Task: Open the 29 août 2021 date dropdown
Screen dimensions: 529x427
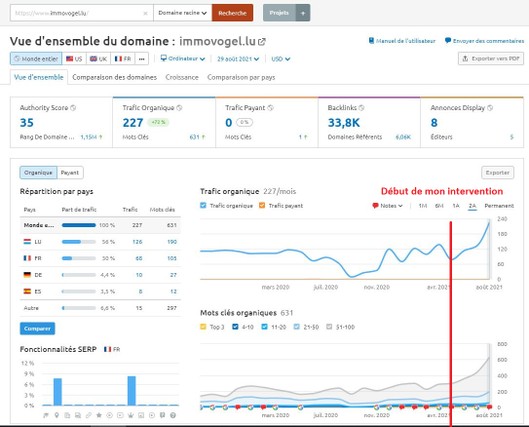Action: pos(238,59)
